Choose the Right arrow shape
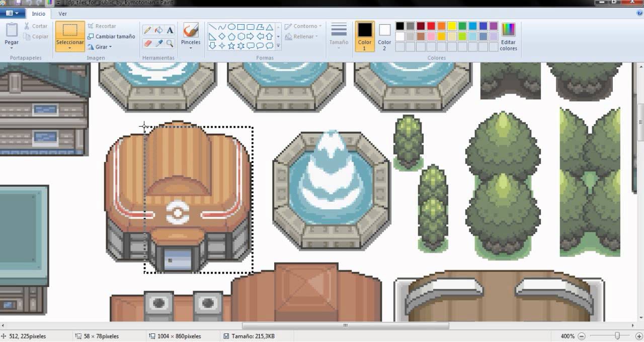The width and height of the screenshot is (644, 342). (251, 36)
